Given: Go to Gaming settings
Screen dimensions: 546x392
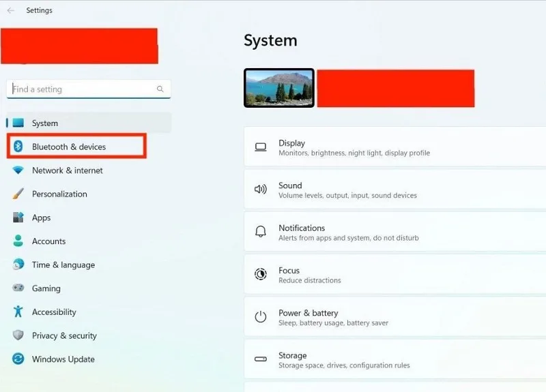Looking at the screenshot, I should [x=89, y=288].
